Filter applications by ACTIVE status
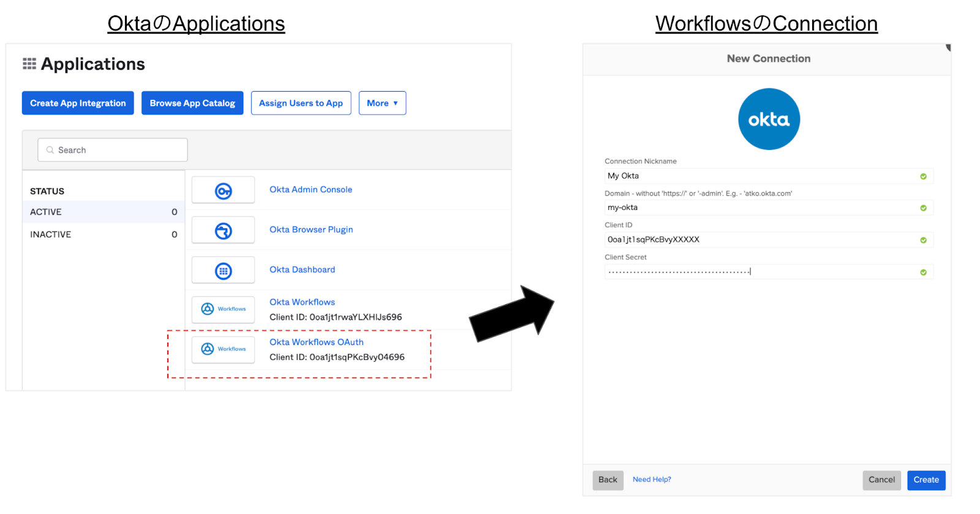Viewport: 980px width, 514px height. [x=46, y=212]
